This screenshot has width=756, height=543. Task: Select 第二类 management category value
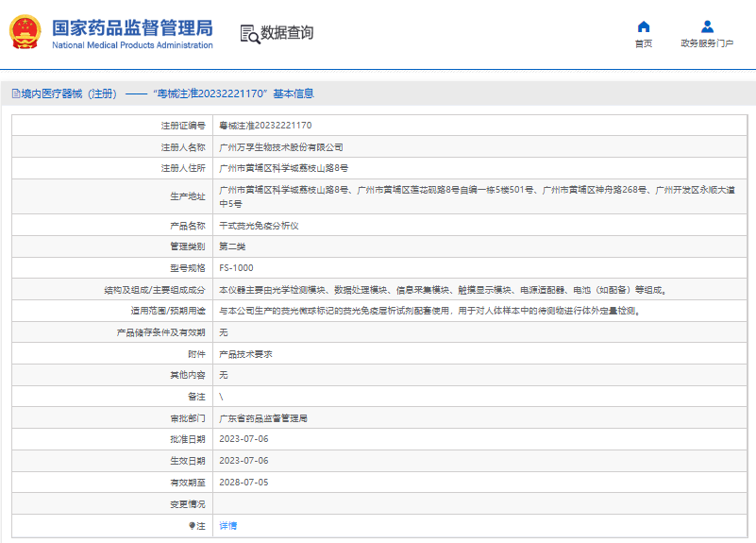(x=232, y=246)
